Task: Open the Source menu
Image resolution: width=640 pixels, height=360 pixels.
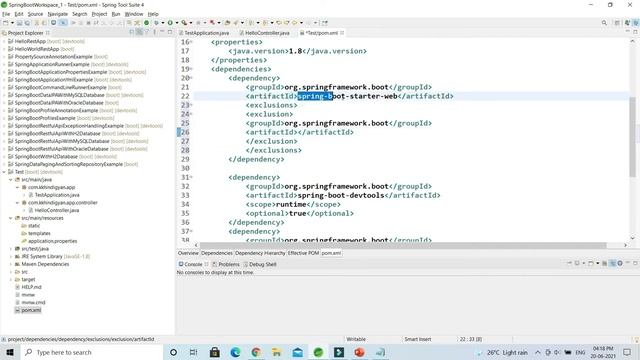Action: coord(35,14)
